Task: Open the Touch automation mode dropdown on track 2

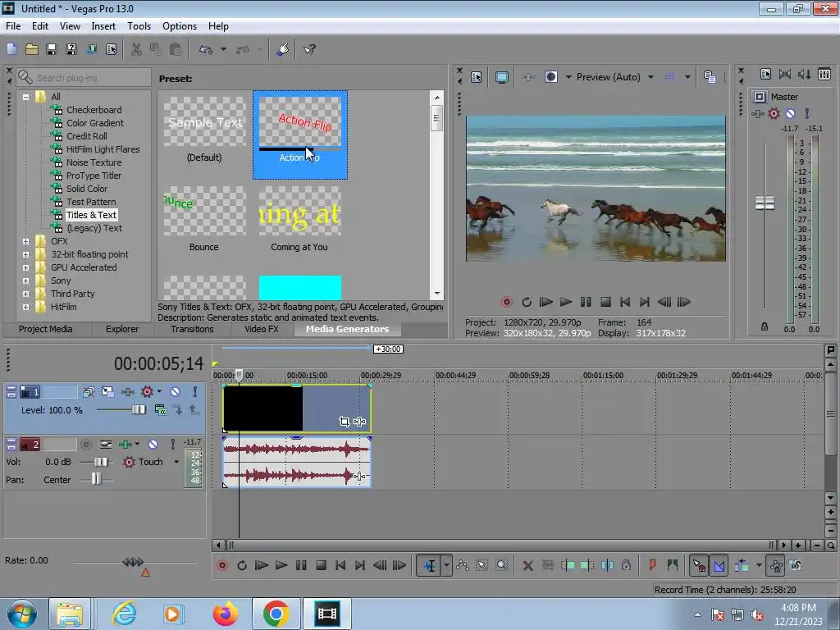Action: coord(176,462)
